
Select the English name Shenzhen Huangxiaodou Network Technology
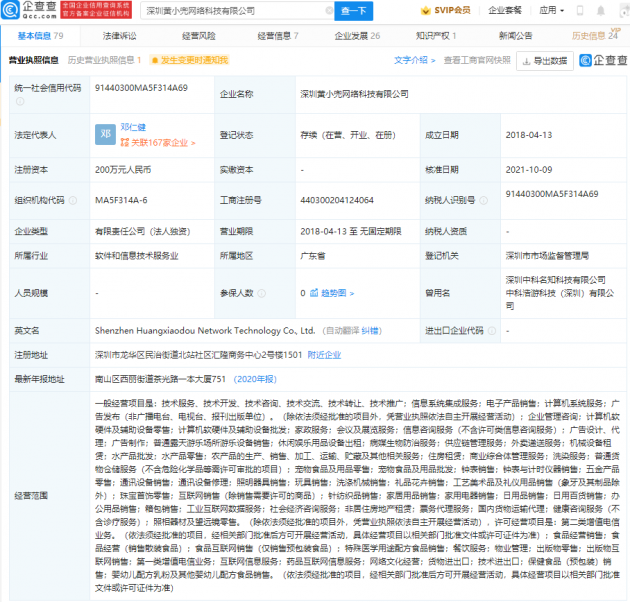205,330
